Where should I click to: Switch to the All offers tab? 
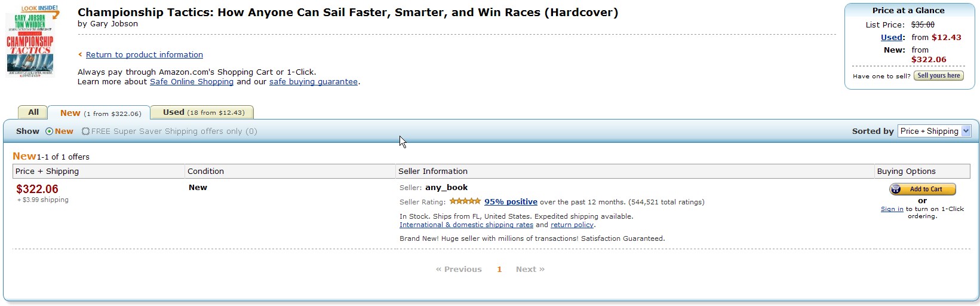(33, 112)
